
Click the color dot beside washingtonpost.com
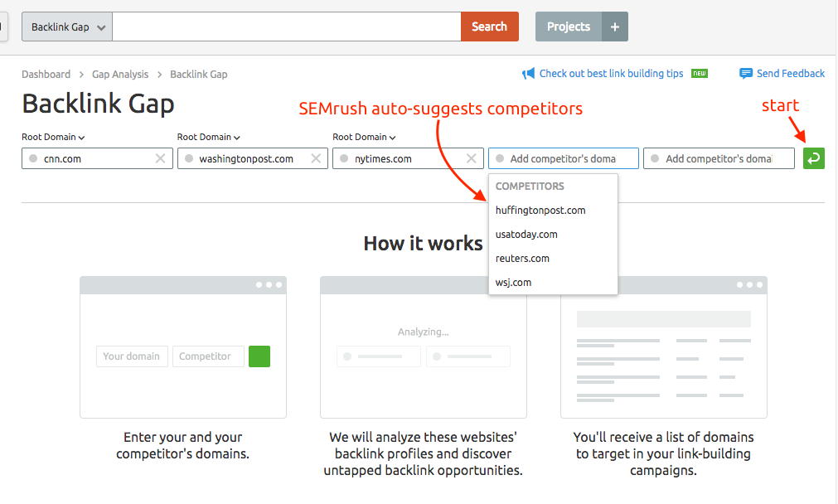[x=189, y=158]
